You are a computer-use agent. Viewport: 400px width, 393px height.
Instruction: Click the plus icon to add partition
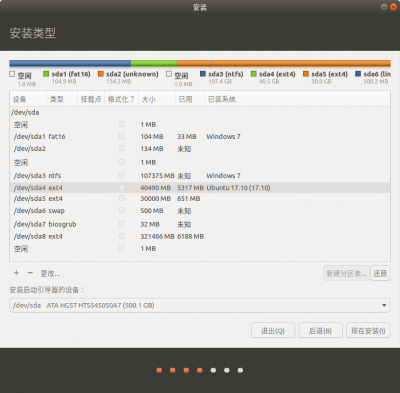[16, 273]
